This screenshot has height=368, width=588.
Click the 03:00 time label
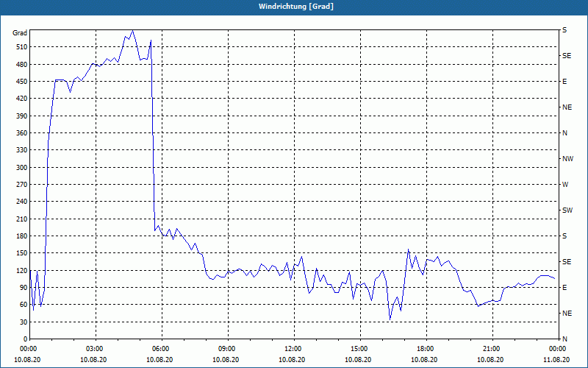[x=94, y=348]
